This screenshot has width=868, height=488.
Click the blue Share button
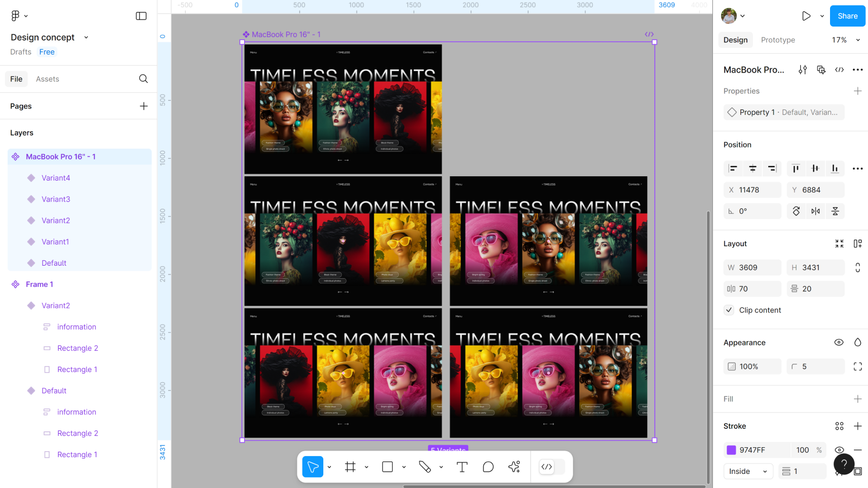[x=847, y=16]
